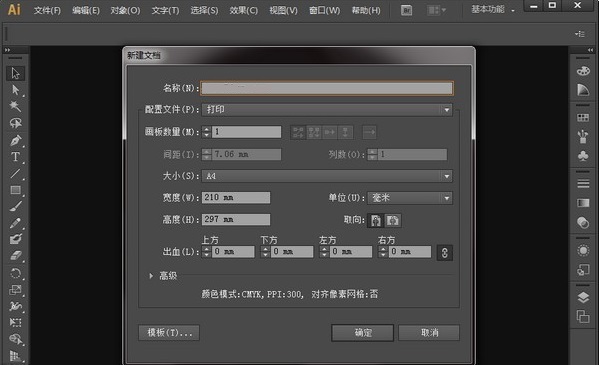Select the Paintbrush tool
599x365 pixels.
[15, 206]
